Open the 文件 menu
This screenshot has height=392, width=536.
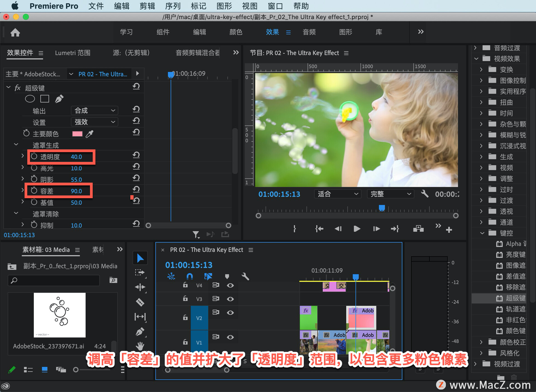pos(96,6)
